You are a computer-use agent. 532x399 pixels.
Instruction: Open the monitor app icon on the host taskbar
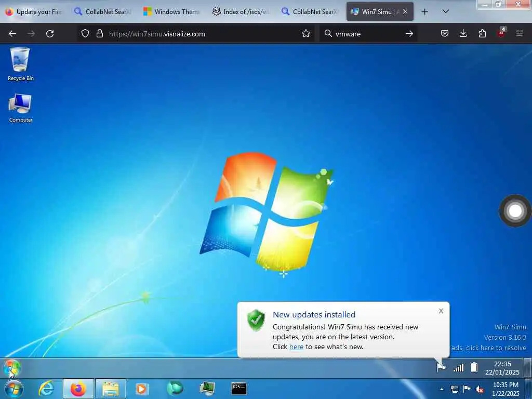tap(207, 389)
